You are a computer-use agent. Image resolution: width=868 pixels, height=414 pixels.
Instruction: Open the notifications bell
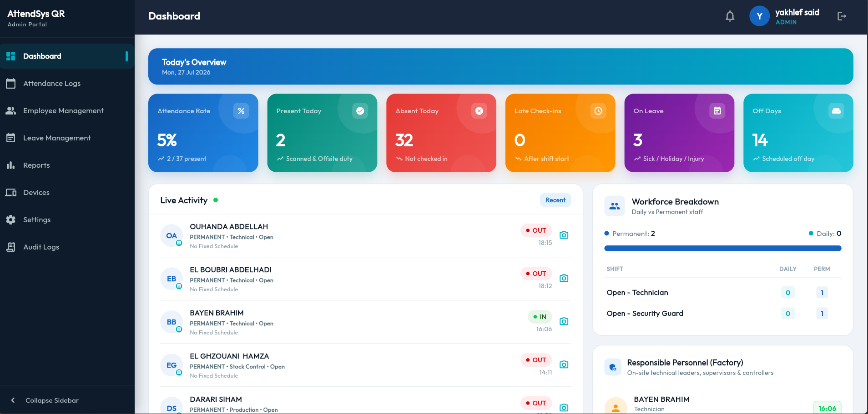730,16
